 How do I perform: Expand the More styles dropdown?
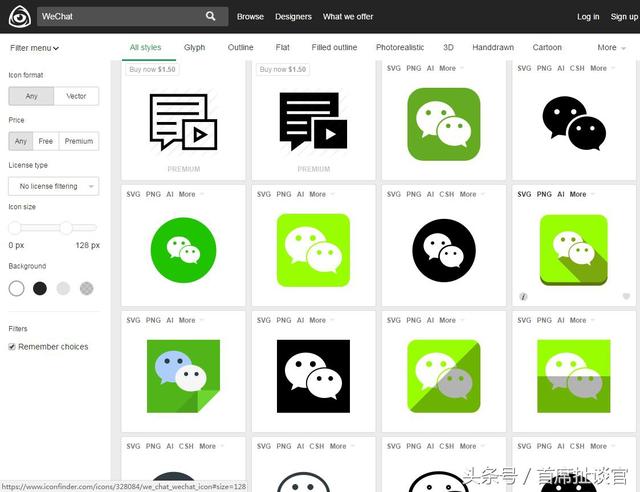(611, 48)
